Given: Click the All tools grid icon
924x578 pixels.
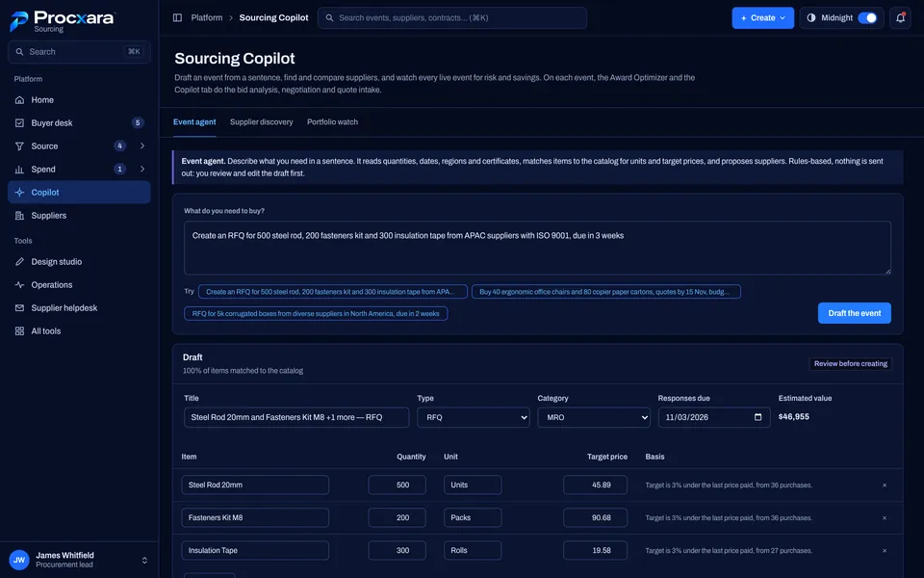Looking at the screenshot, I should pos(19,330).
